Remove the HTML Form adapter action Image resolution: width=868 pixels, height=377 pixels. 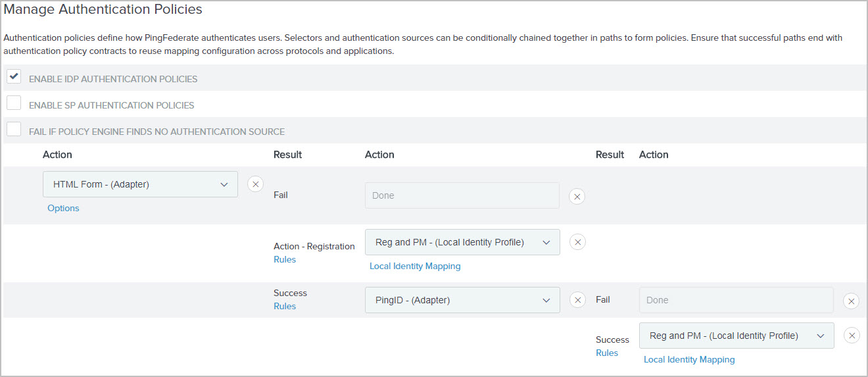click(256, 184)
